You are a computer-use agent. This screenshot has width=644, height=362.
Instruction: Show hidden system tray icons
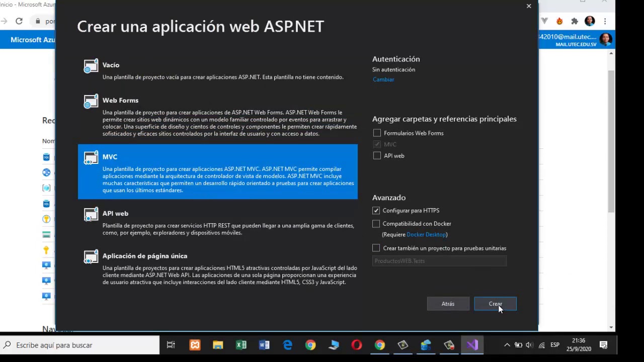tap(507, 345)
